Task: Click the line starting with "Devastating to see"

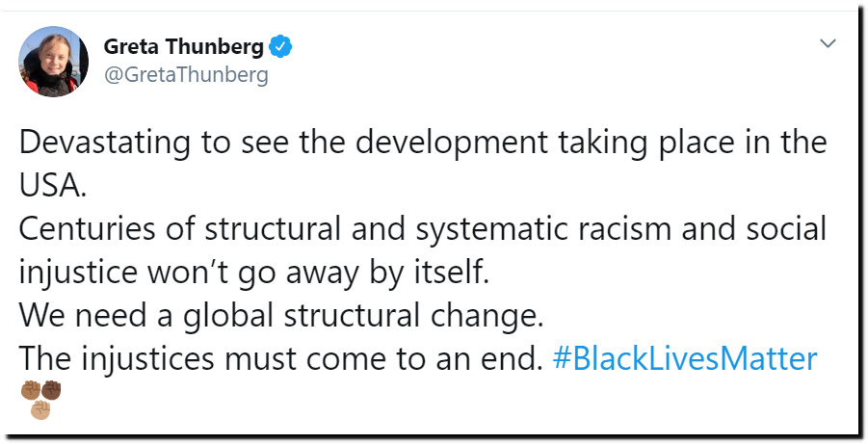Action: click(423, 143)
